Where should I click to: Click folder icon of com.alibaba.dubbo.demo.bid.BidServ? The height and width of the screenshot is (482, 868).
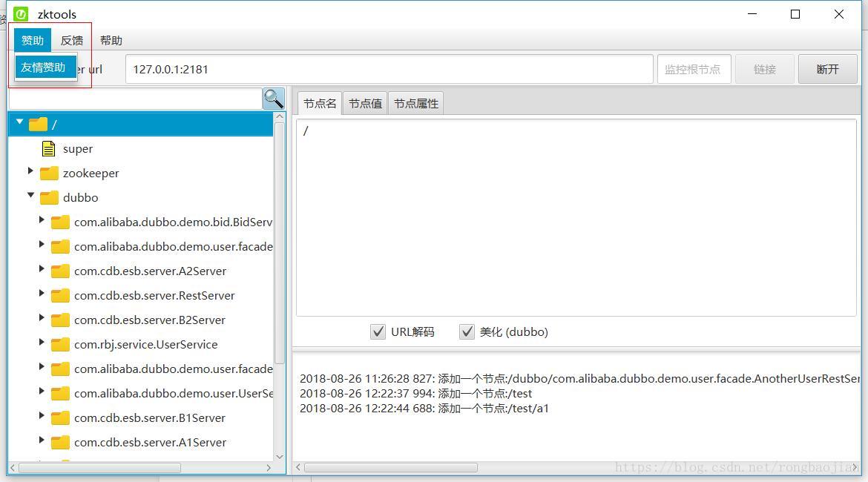(60, 222)
